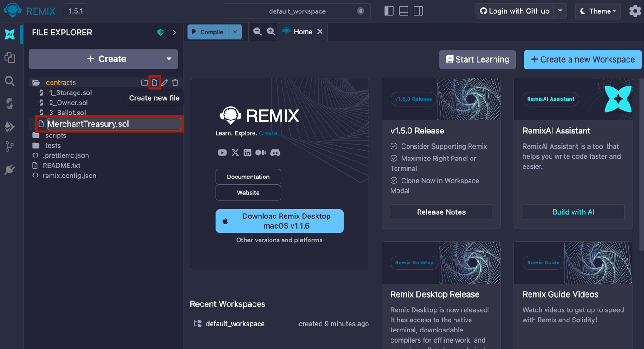Collapse File Explorer with the chevron arrow
The width and height of the screenshot is (644, 349).
pyautogui.click(x=174, y=33)
